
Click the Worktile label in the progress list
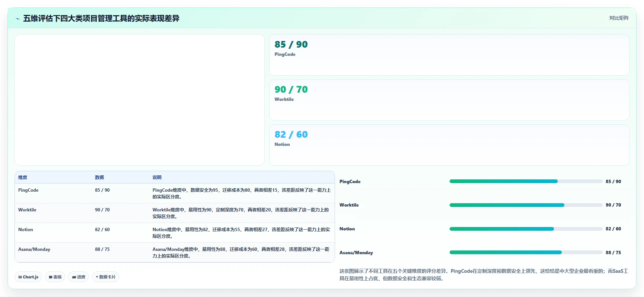(349, 205)
